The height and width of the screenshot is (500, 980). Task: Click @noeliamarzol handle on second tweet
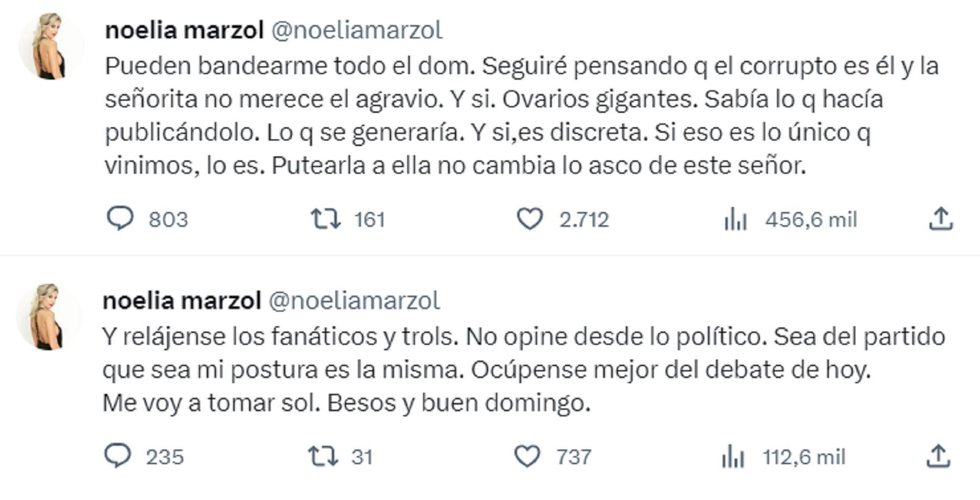click(x=354, y=300)
